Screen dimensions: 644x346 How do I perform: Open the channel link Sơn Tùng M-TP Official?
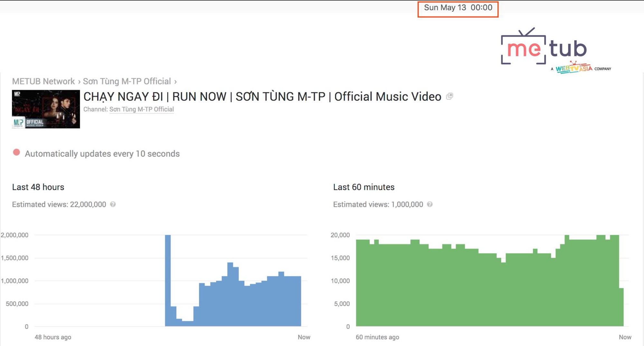click(142, 109)
